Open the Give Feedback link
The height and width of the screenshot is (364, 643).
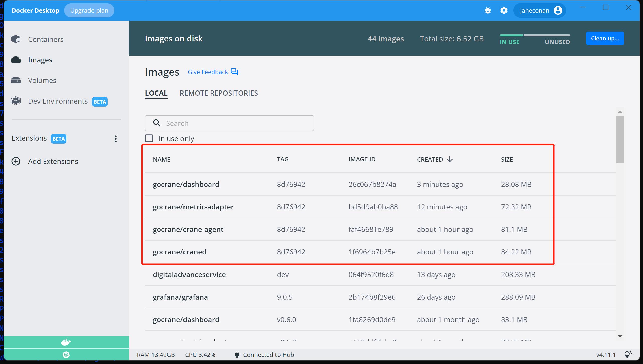tap(208, 72)
